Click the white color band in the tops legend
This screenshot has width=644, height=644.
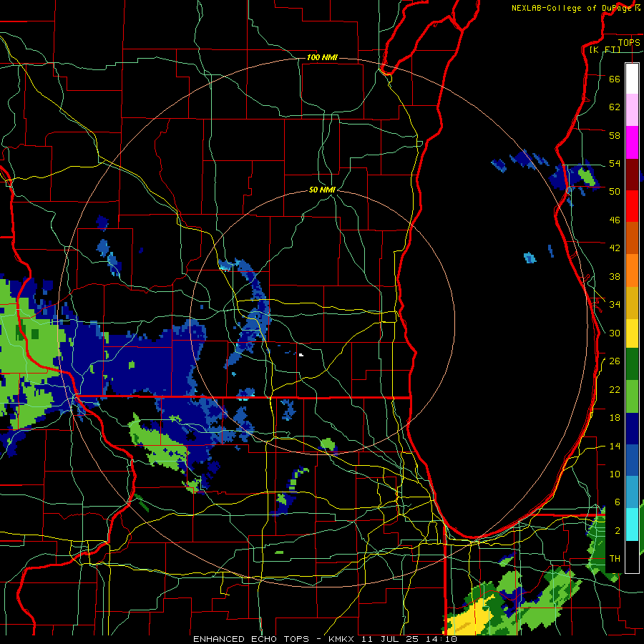click(632, 79)
